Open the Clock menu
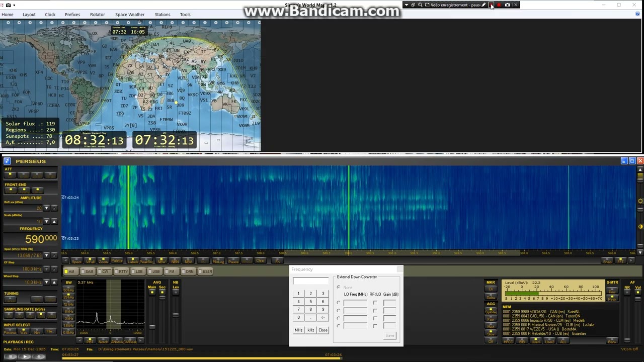The width and height of the screenshot is (644, 362). click(x=50, y=15)
